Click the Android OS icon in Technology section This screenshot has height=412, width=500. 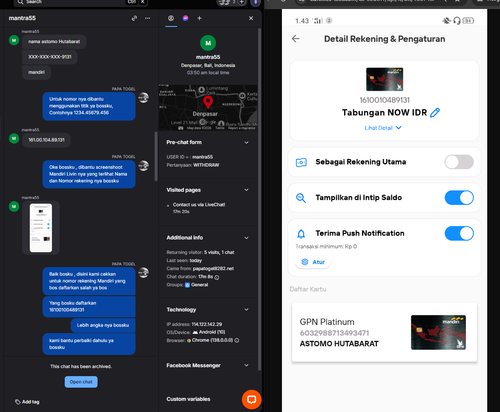[x=195, y=332]
